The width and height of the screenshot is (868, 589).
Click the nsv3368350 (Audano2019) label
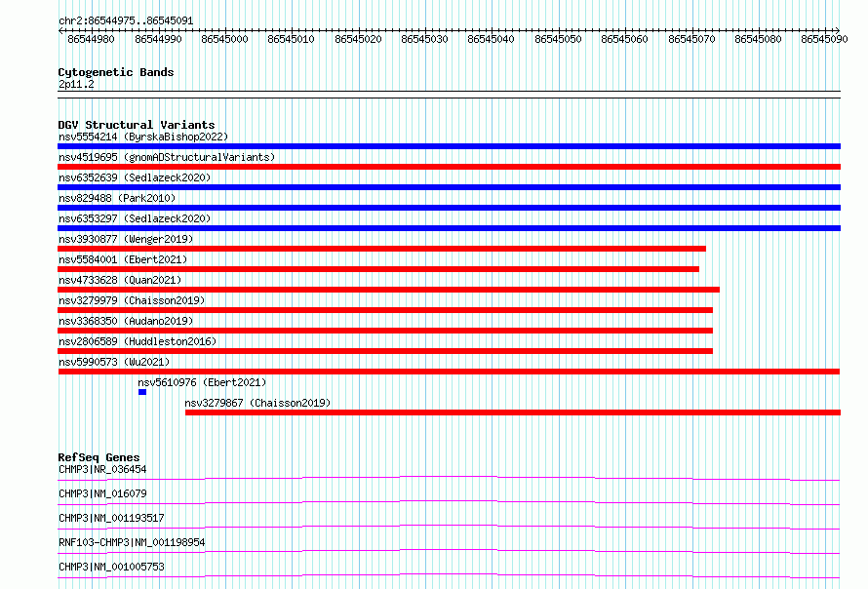126,321
